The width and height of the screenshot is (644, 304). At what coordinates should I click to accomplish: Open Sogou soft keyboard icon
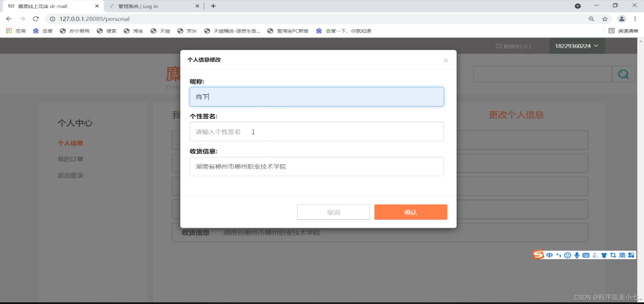[586, 255]
